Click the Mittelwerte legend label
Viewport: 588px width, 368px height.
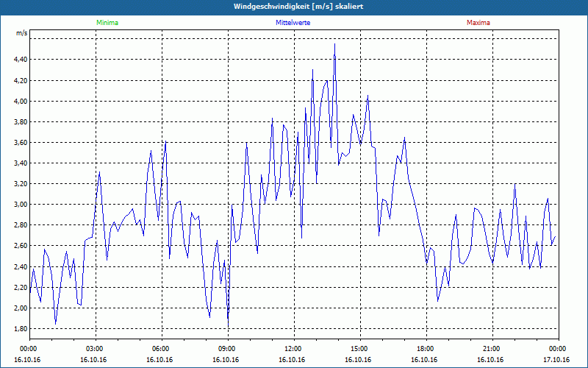[x=293, y=23]
